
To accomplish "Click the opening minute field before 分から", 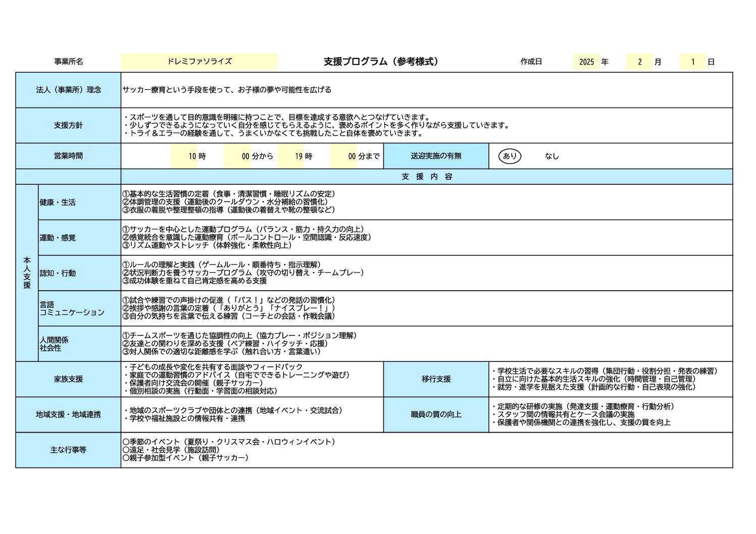I will click(237, 156).
